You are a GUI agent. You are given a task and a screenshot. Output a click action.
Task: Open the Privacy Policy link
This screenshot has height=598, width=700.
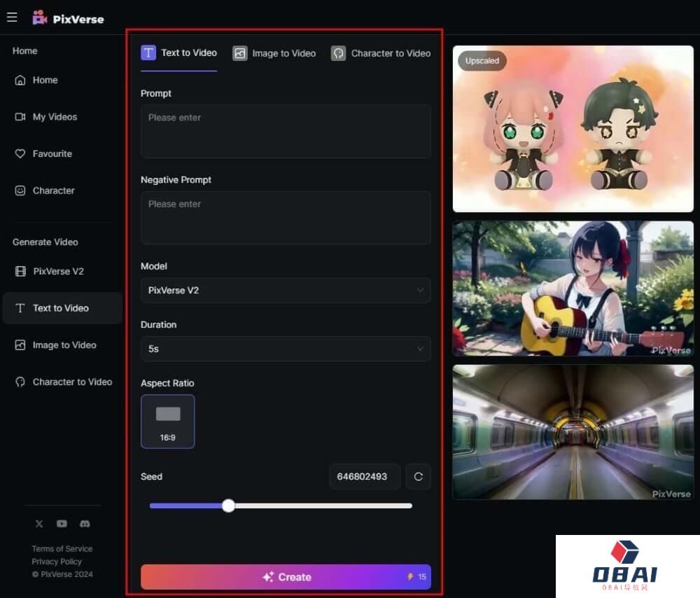(57, 562)
